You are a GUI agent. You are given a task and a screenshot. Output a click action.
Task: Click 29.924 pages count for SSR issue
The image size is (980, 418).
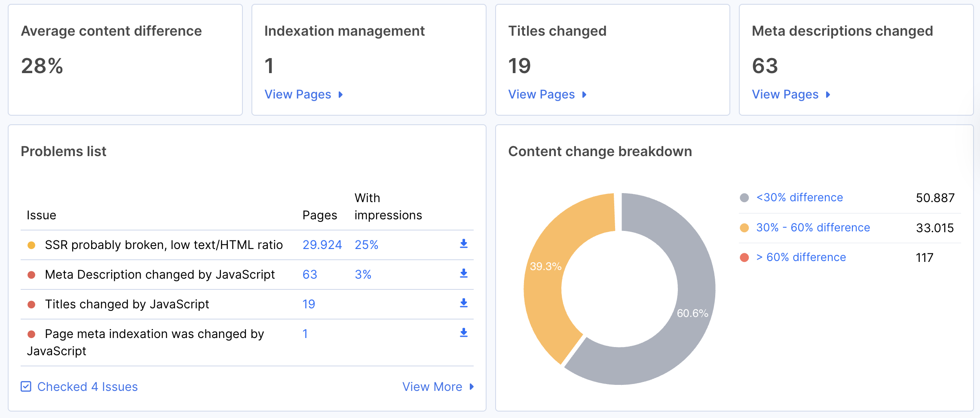tap(322, 245)
